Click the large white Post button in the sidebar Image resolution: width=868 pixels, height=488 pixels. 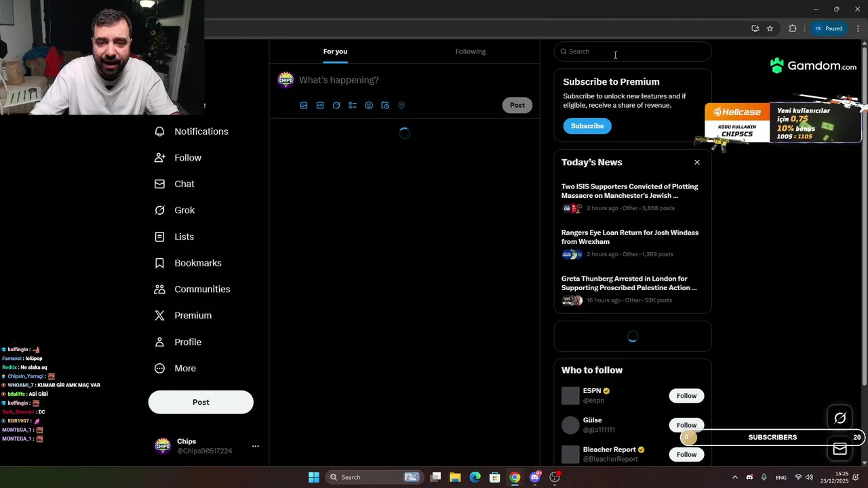point(201,402)
